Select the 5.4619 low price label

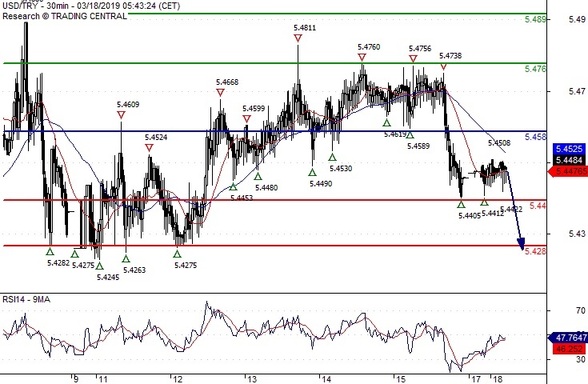point(395,134)
